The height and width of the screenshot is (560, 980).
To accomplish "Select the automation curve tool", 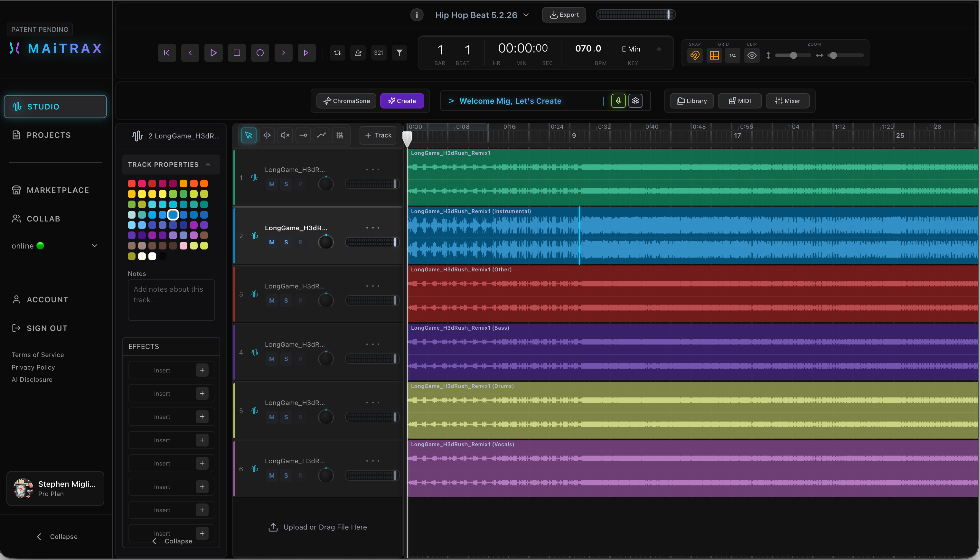I will coord(322,135).
